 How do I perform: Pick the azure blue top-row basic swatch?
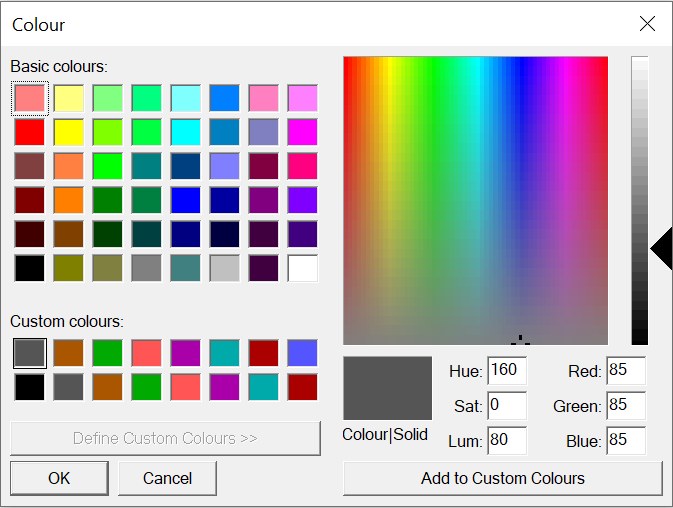point(224,98)
